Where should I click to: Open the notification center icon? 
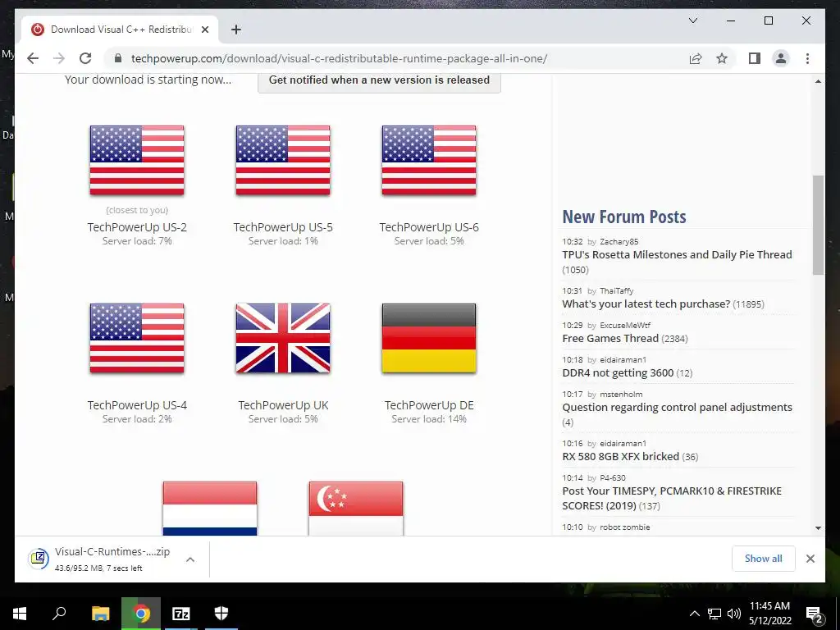coord(815,614)
